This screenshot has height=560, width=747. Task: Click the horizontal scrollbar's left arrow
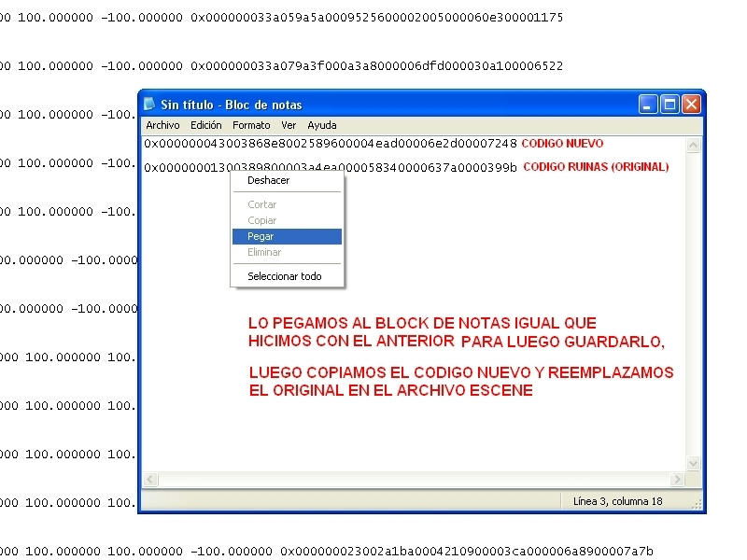[x=149, y=479]
